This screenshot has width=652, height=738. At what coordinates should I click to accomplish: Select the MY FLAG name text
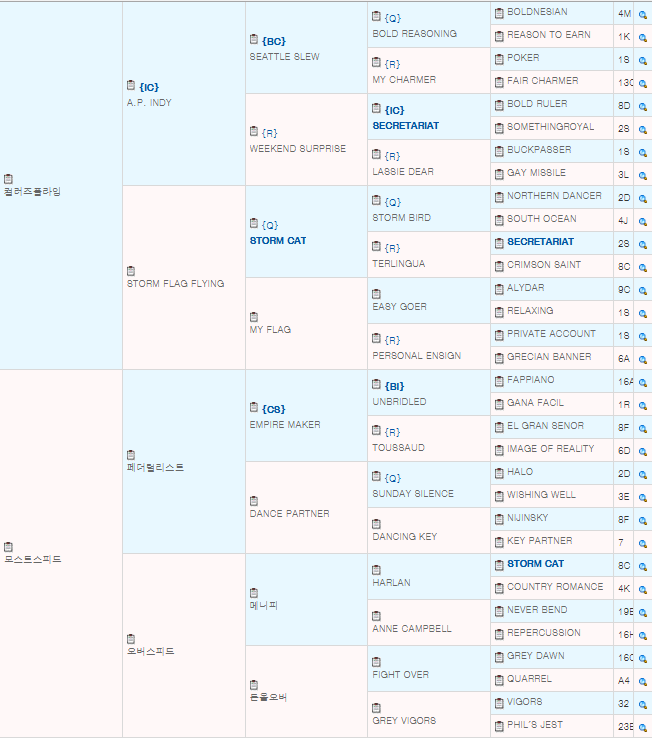coord(270,330)
